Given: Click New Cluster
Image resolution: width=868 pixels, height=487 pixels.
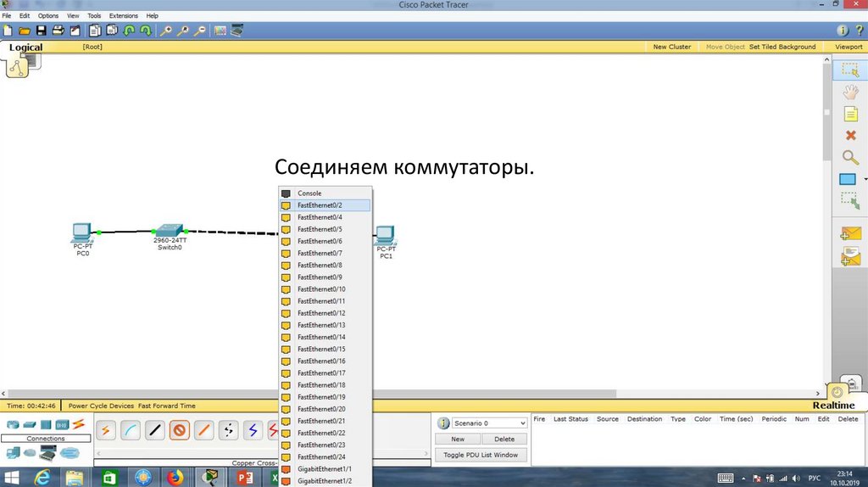Looking at the screenshot, I should pyautogui.click(x=672, y=48).
